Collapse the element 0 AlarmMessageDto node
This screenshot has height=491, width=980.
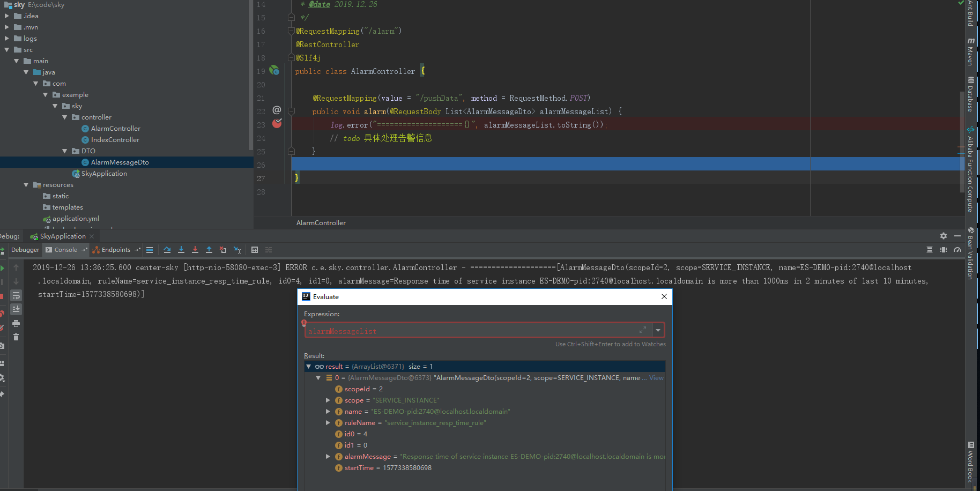coord(318,378)
